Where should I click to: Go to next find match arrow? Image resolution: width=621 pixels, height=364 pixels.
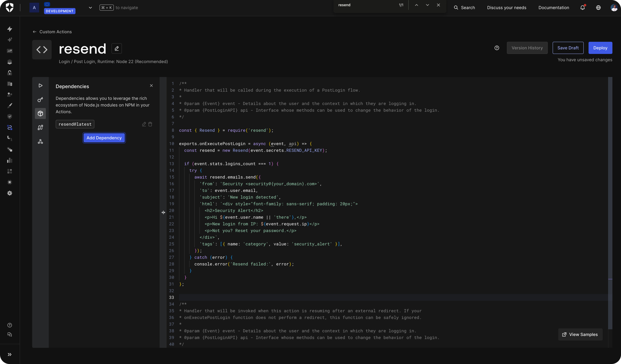click(428, 5)
